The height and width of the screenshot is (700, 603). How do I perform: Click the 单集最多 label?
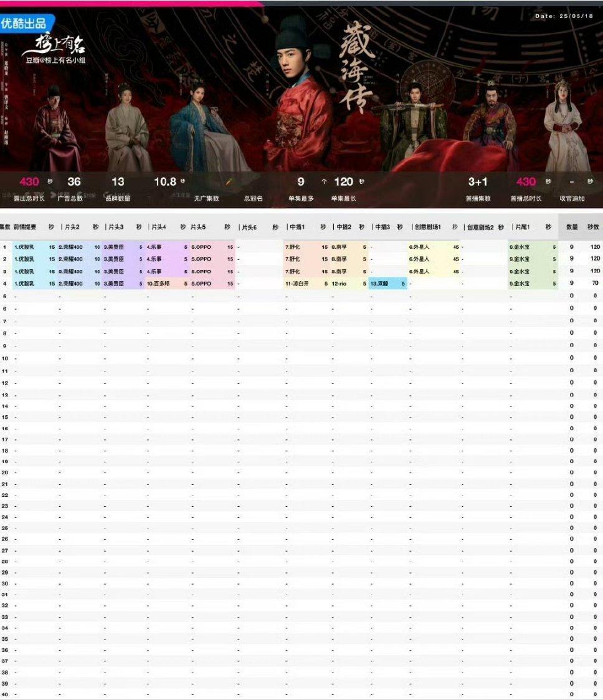tap(301, 198)
